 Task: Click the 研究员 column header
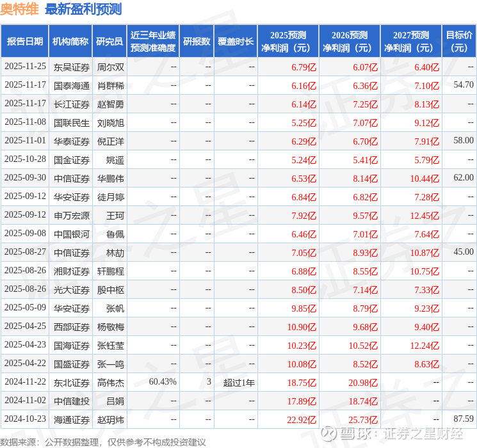click(x=109, y=41)
